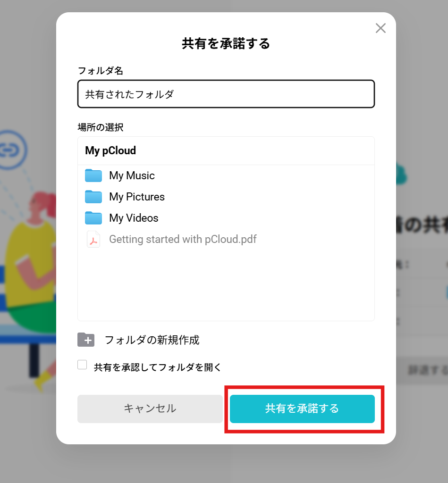Click the キャンセル button
The width and height of the screenshot is (448, 483).
(150, 409)
